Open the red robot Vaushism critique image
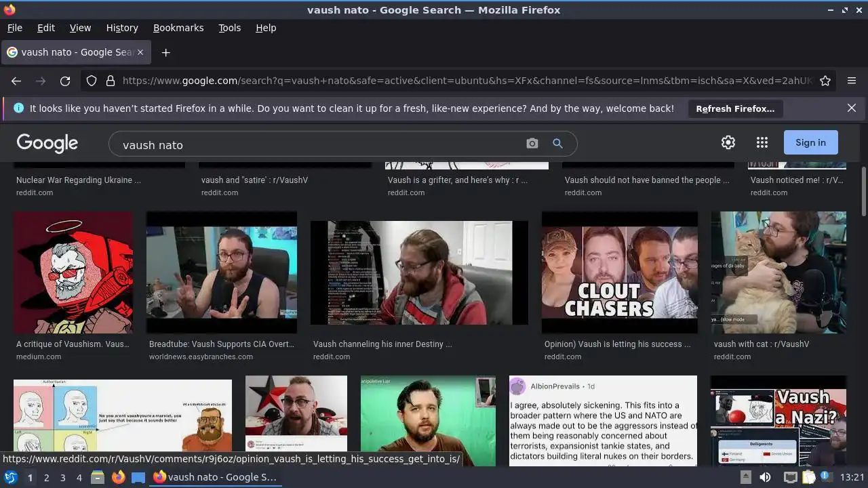This screenshot has height=488, width=868. point(73,272)
